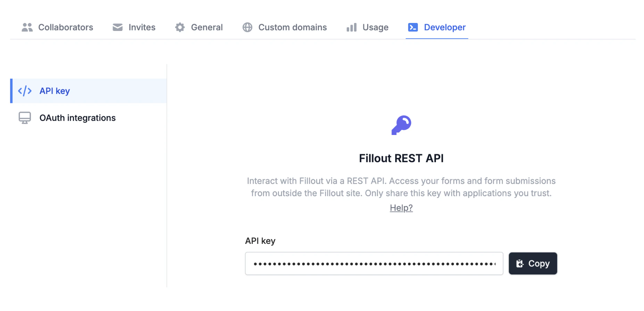Open the Custom domains tab
Screen dimensions: 644x311
pos(292,27)
